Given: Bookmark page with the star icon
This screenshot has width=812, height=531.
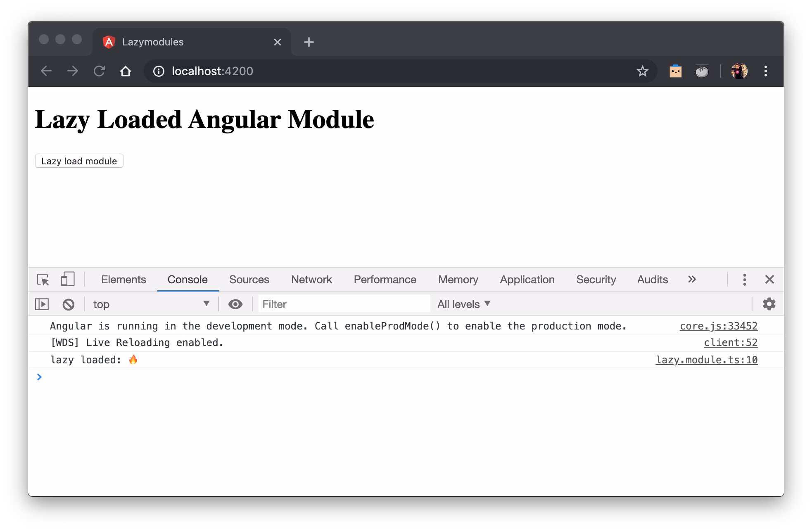Looking at the screenshot, I should point(642,71).
